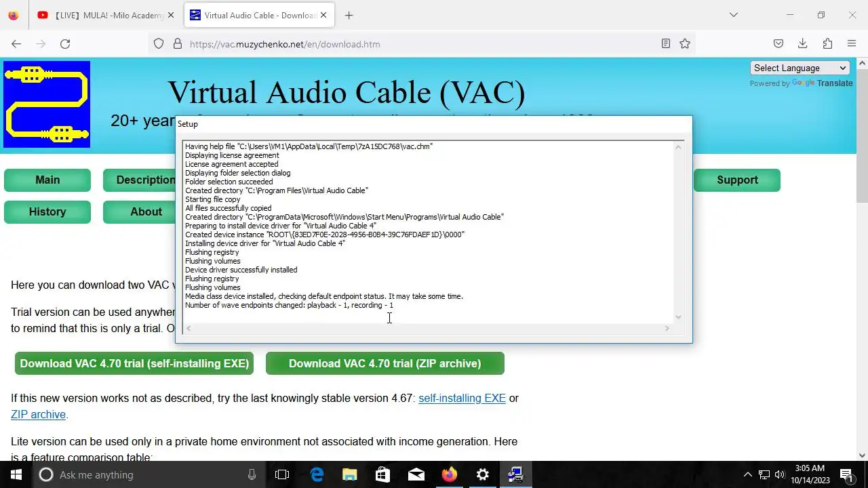The height and width of the screenshot is (488, 868).
Task: Open the Windows Start menu
Action: coord(16,474)
